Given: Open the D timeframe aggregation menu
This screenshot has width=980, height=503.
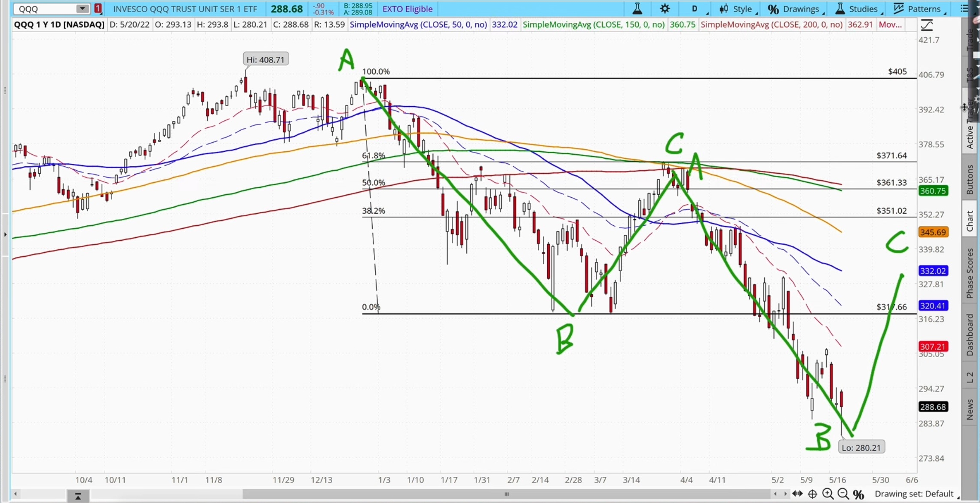Looking at the screenshot, I should tap(695, 9).
